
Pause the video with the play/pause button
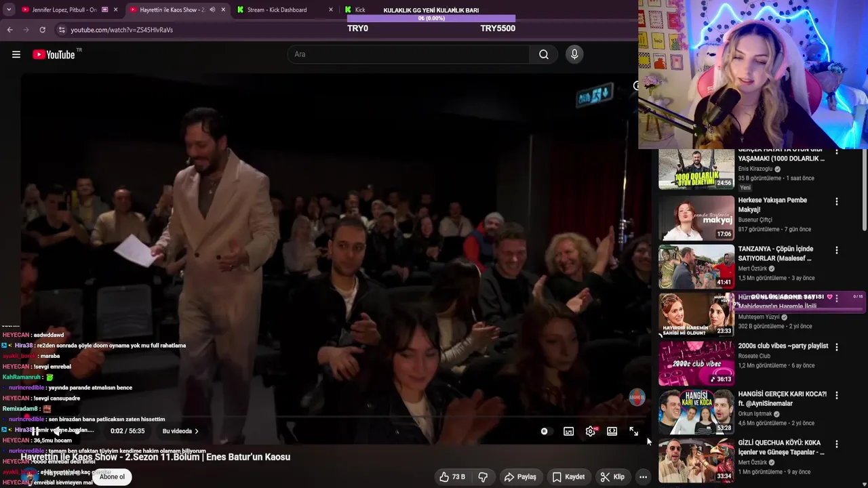point(35,431)
